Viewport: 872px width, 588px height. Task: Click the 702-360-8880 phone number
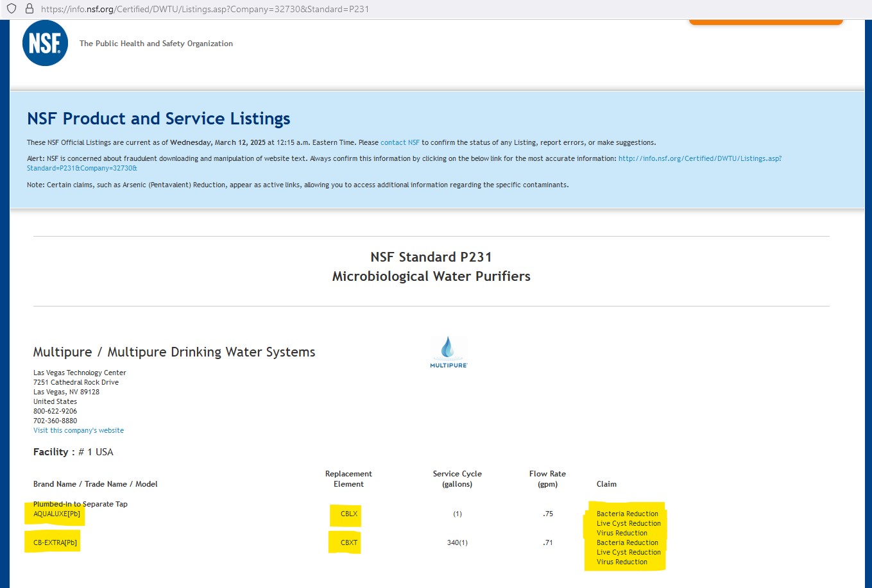click(55, 421)
